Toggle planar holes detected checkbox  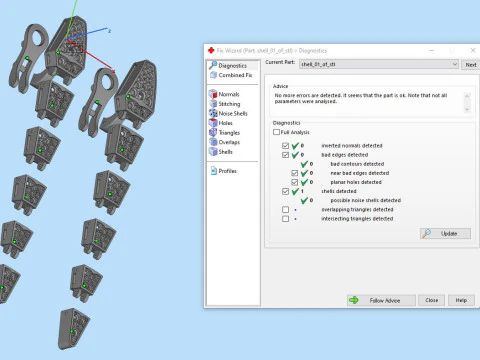tap(294, 182)
